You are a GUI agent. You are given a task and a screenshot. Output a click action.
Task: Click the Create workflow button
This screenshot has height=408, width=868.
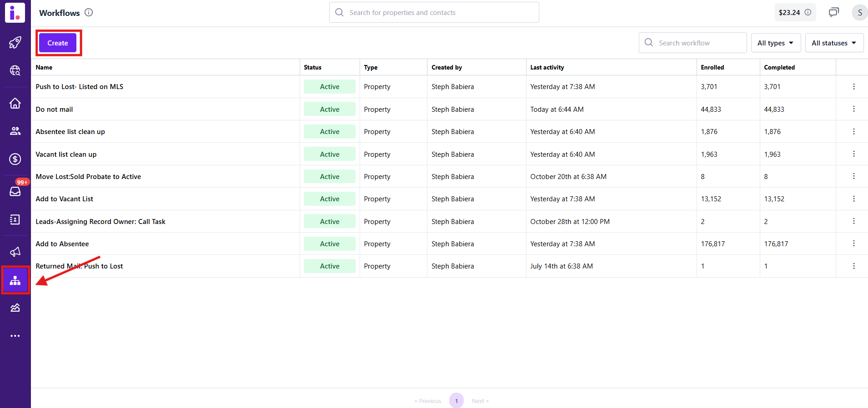[x=58, y=43]
